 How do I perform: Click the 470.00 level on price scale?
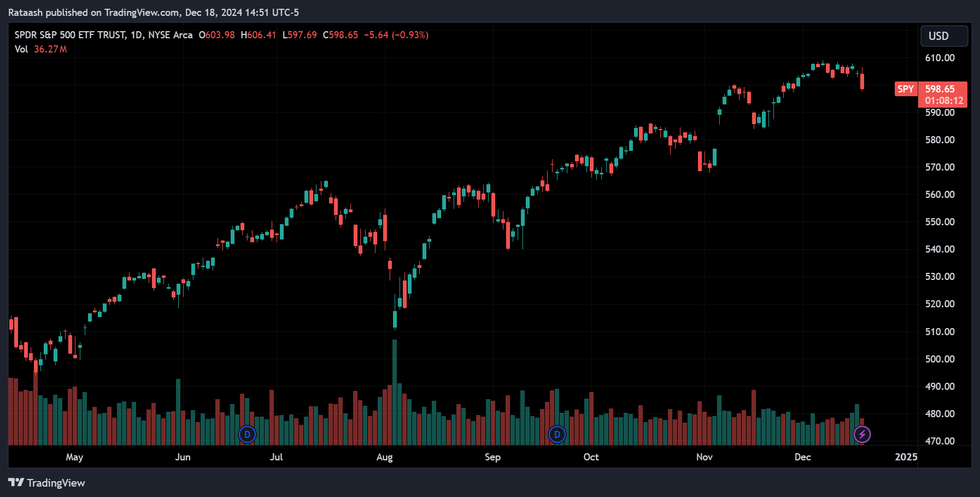(940, 441)
